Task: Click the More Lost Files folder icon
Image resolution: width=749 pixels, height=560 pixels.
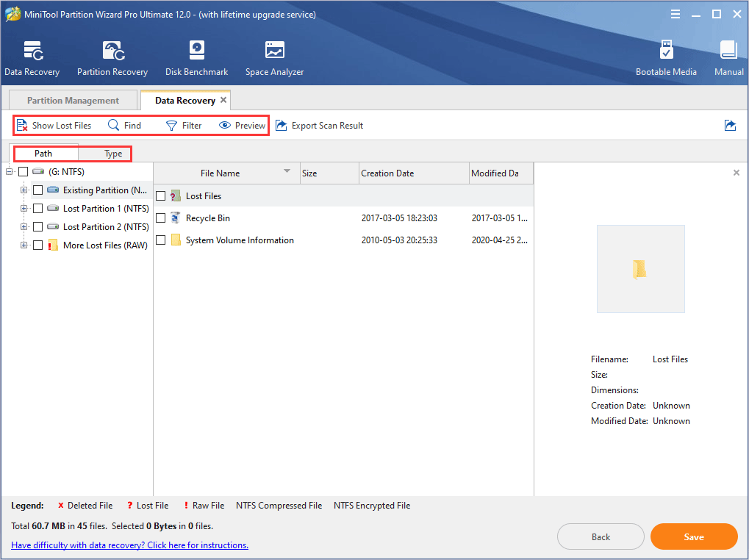Action: click(x=52, y=245)
